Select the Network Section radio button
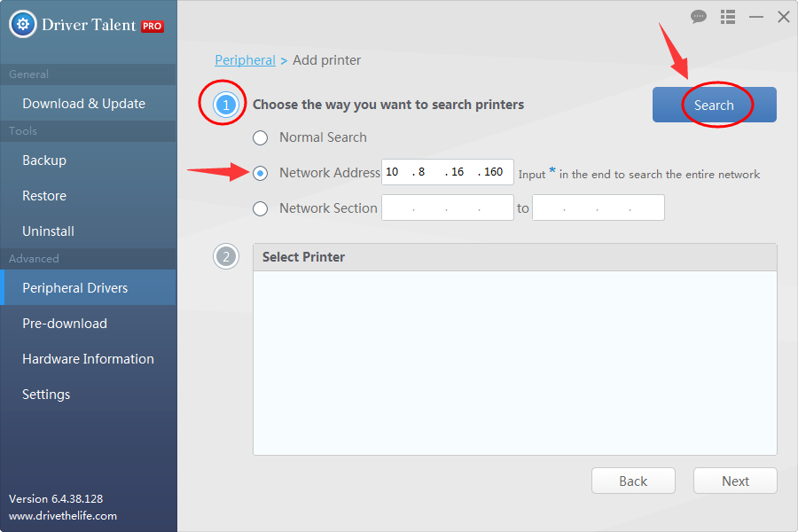Viewport: 798px width, 532px height. coord(260,208)
